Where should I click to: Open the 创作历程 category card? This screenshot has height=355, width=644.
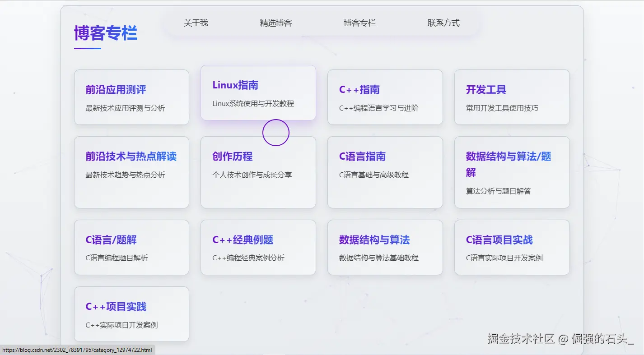pyautogui.click(x=258, y=172)
